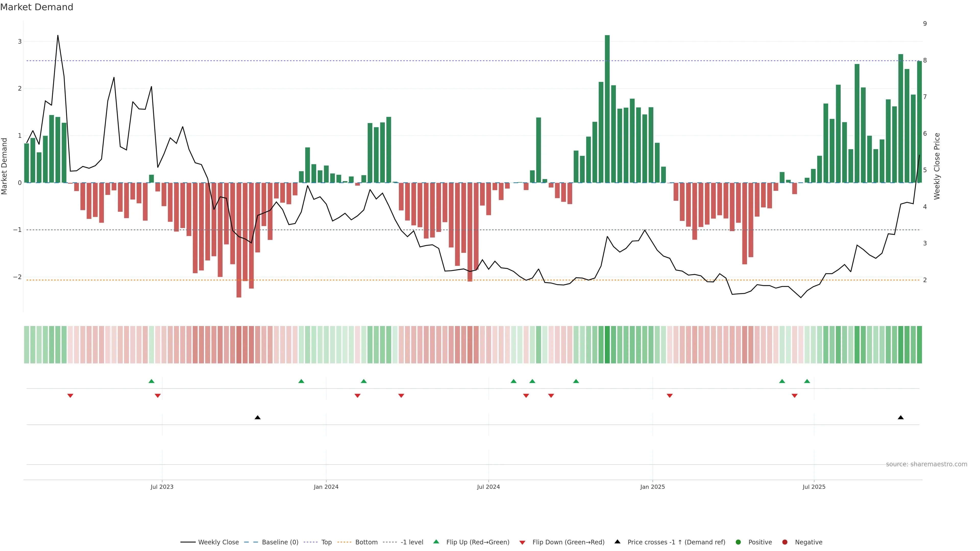980x551 pixels.
Task: Click the Negative red dot legend icon
Action: 785,542
